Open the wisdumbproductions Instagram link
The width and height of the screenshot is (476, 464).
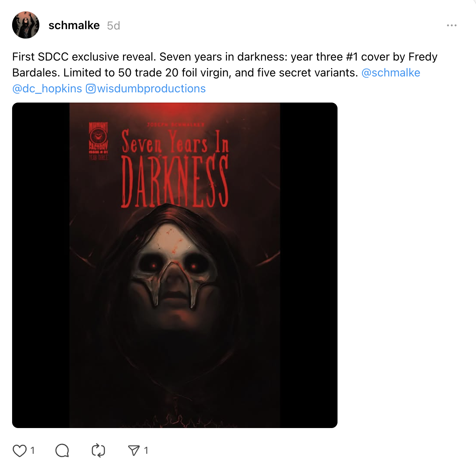click(151, 89)
